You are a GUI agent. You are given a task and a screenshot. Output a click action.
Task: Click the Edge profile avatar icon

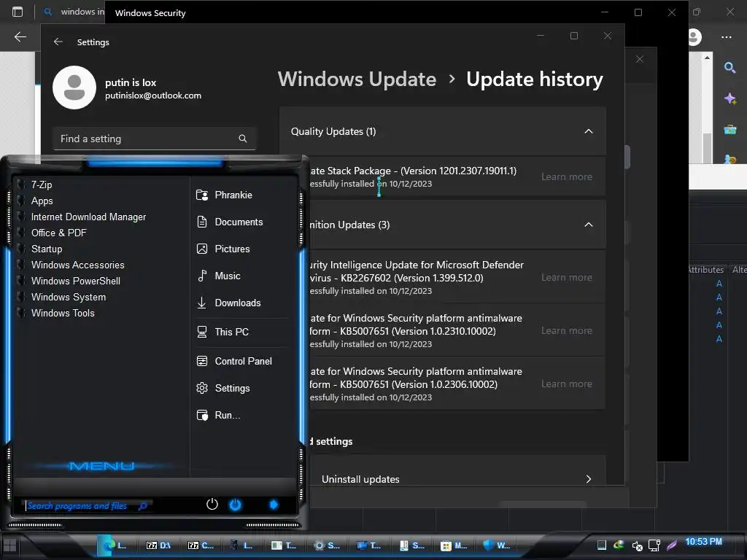pyautogui.click(x=694, y=36)
